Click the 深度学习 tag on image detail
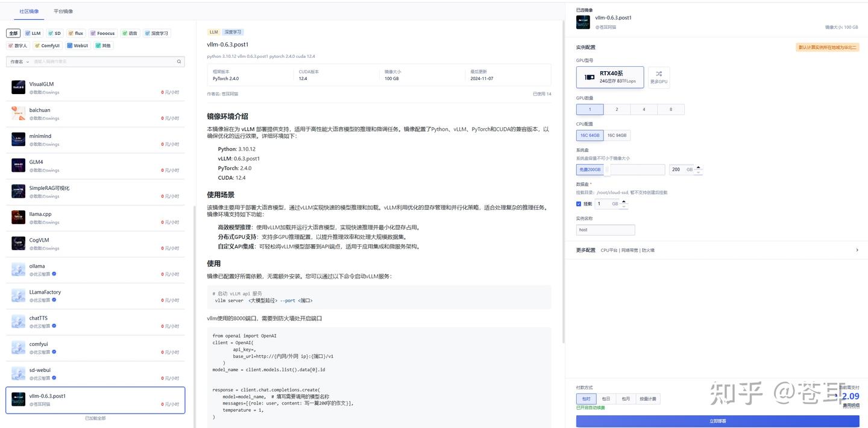Viewport: 868px width, 428px height. click(233, 32)
